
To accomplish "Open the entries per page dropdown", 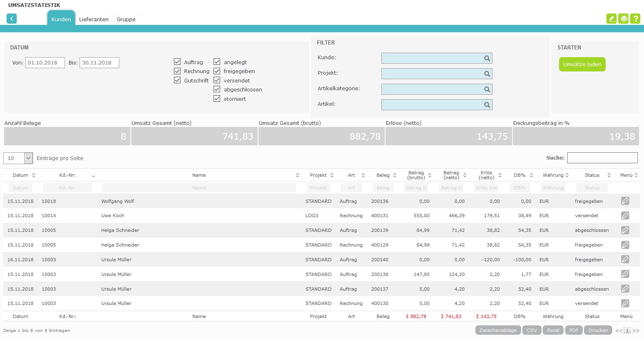I will [x=18, y=158].
